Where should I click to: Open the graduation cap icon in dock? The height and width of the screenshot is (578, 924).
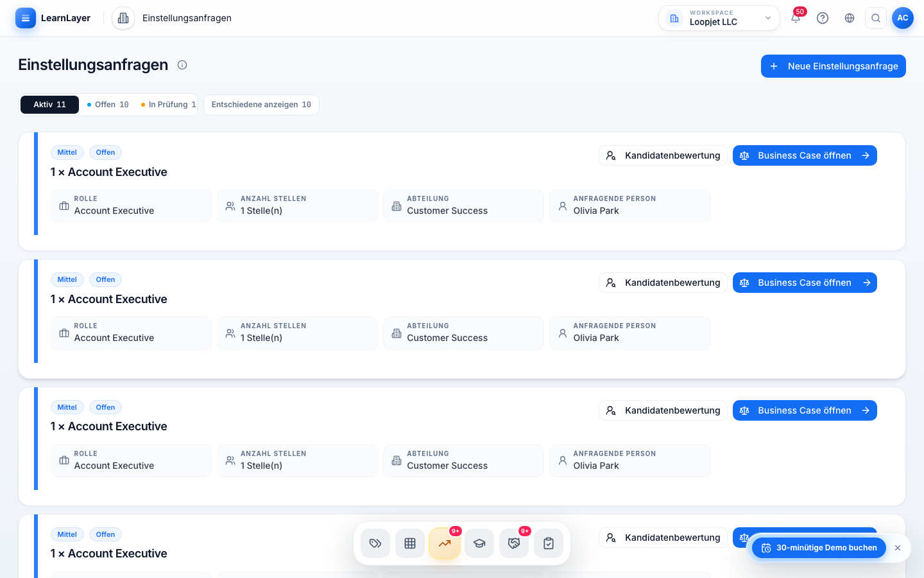click(479, 543)
